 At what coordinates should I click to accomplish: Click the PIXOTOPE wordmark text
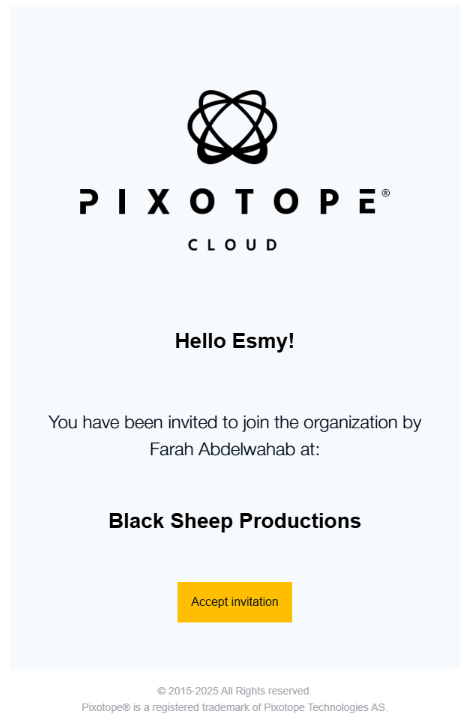tap(230, 201)
